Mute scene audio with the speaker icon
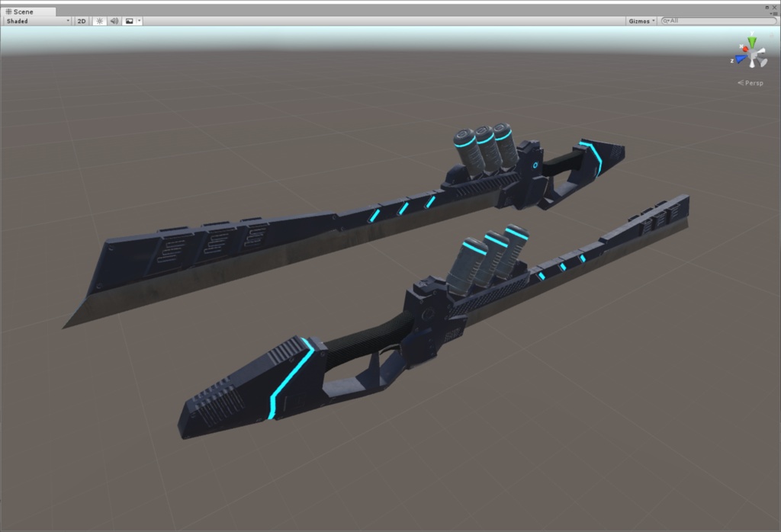Screen dimensions: 781x532 (113, 21)
